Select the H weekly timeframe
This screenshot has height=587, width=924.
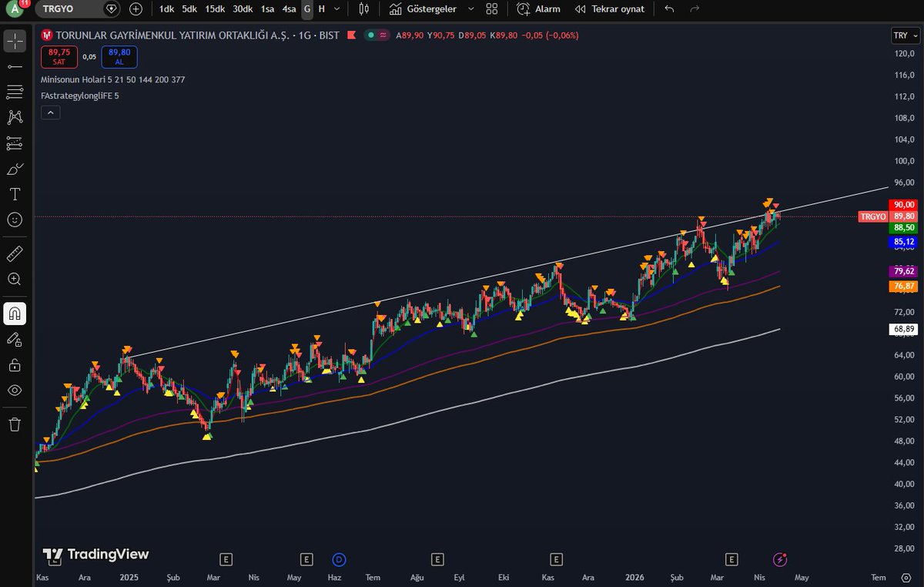321,9
